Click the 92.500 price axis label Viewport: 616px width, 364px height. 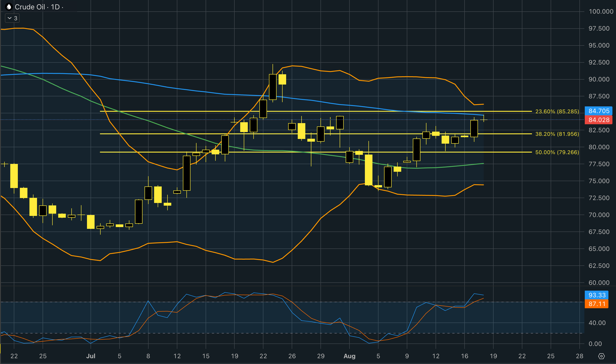[x=599, y=62]
